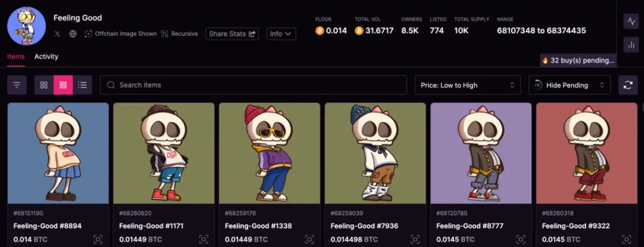644x247 pixels.
Task: Open the filter panel icon
Action: click(17, 85)
